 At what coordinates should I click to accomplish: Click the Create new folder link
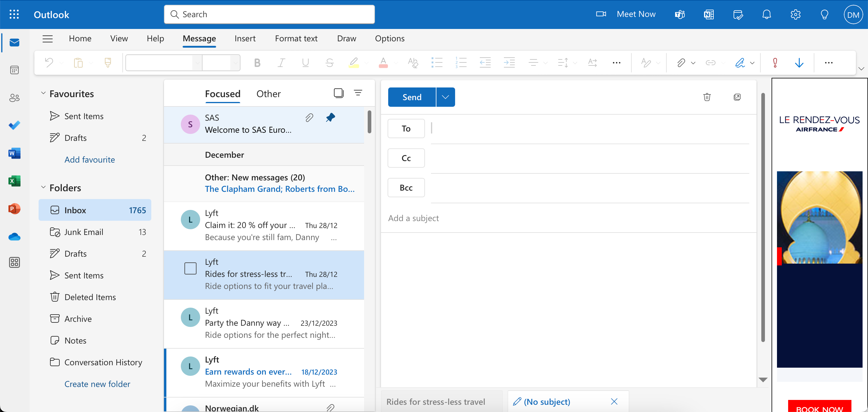[97, 384]
